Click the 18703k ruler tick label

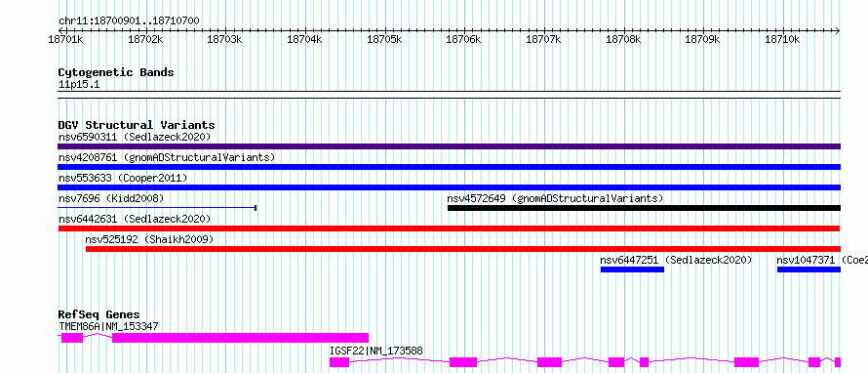click(224, 40)
